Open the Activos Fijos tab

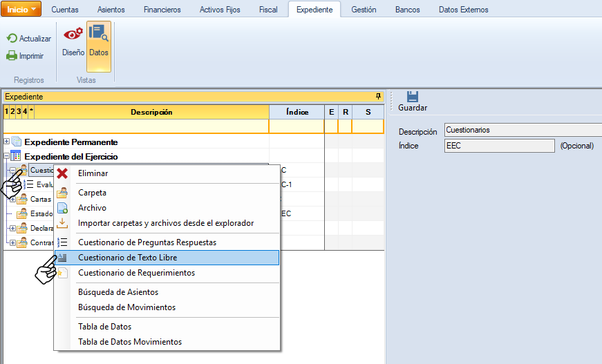tap(220, 10)
